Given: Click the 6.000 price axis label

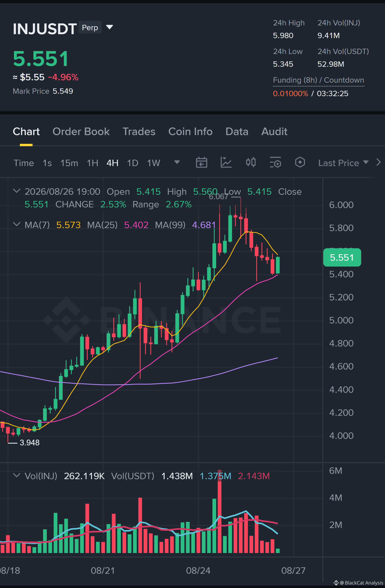Looking at the screenshot, I should (x=341, y=205).
